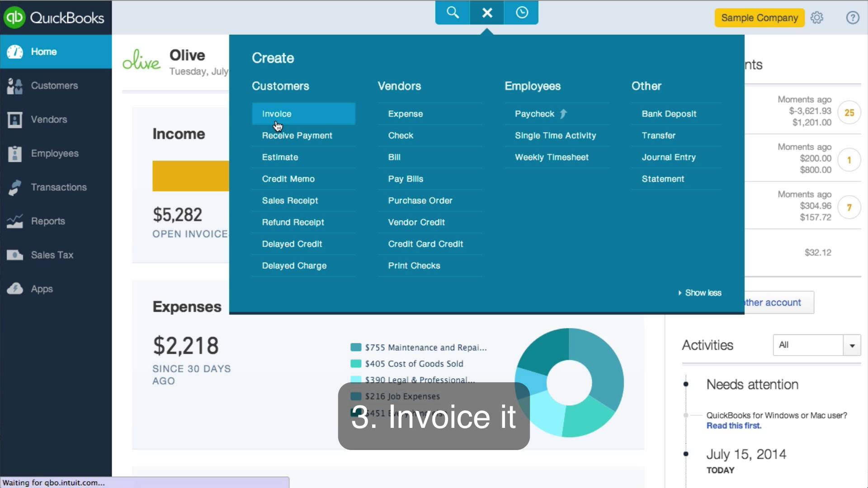Click the Transactions sidebar icon
Screen dimensions: 868x488
pyautogui.click(x=15, y=187)
